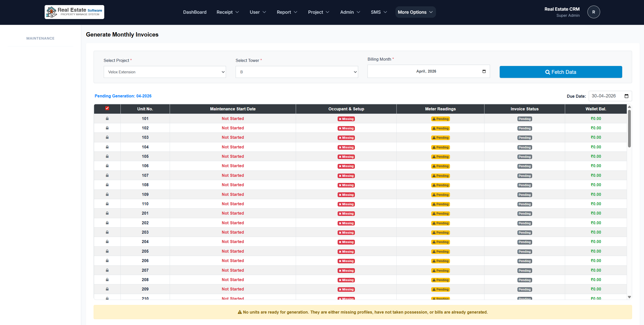The image size is (644, 325).
Task: Click the lock icon for unit 208
Action: tap(107, 280)
